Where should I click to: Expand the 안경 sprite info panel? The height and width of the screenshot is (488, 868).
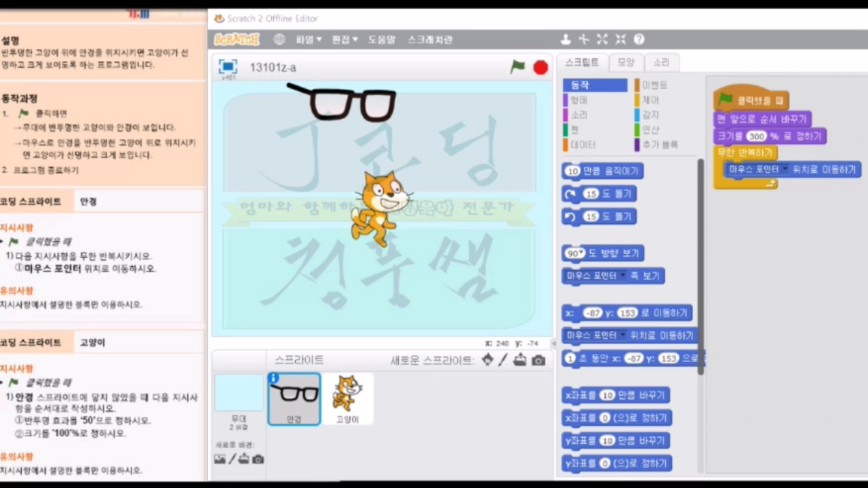(273, 378)
